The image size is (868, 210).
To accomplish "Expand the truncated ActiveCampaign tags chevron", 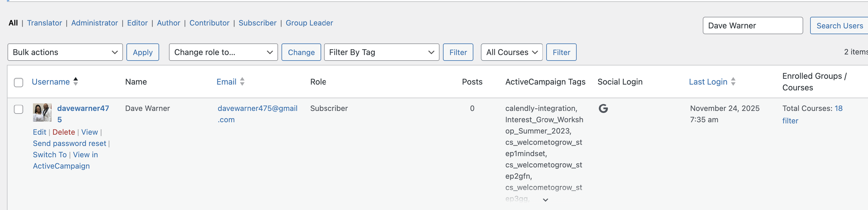I will 545,200.
